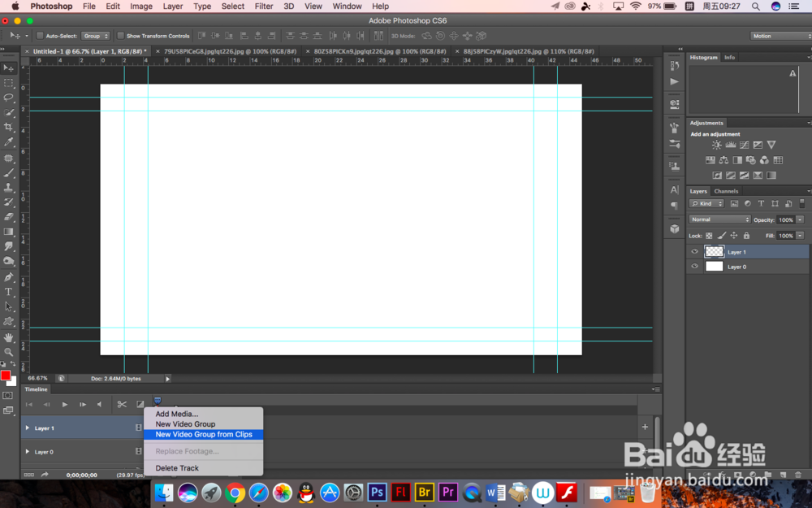Click the Brightness/Contrast adjustment icon

(717, 145)
